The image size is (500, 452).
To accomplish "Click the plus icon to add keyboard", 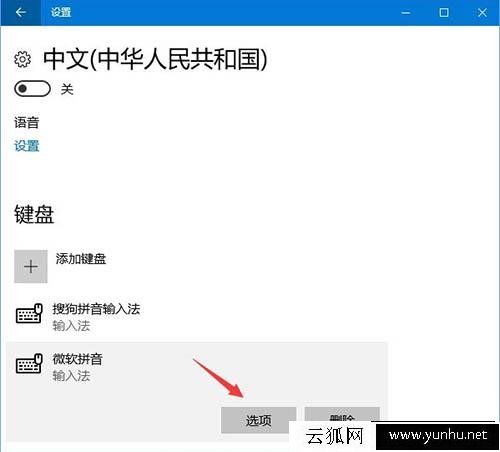I will click(x=31, y=266).
